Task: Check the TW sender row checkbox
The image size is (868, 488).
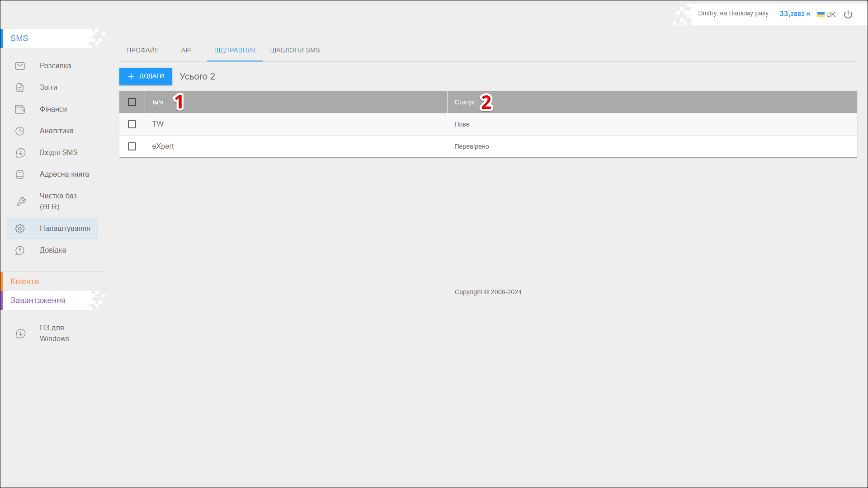Action: tap(132, 124)
